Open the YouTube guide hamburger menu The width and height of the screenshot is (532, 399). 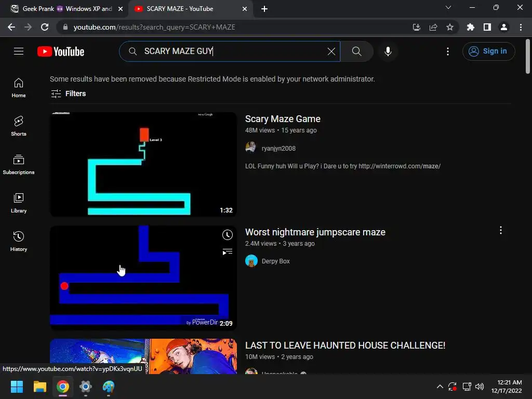click(19, 51)
